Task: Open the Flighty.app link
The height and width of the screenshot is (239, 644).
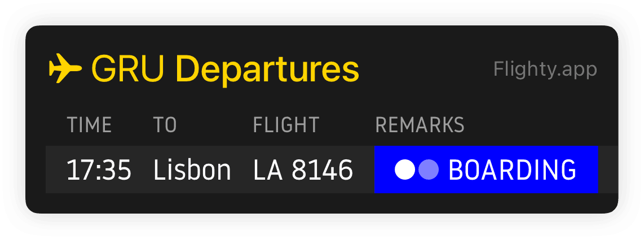Action: (x=545, y=70)
